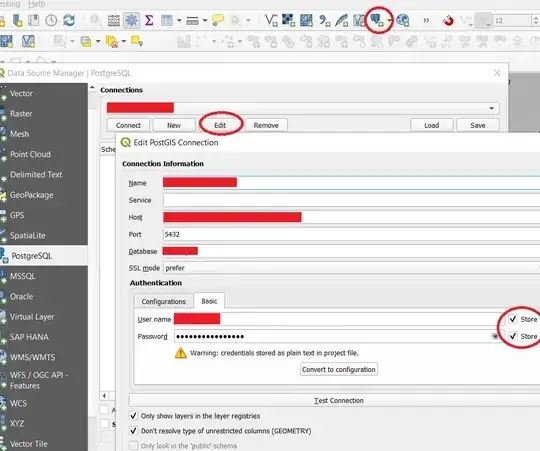Open the Temporal Controller clock icon
The width and height of the screenshot is (540, 451).
pyautogui.click(x=51, y=20)
